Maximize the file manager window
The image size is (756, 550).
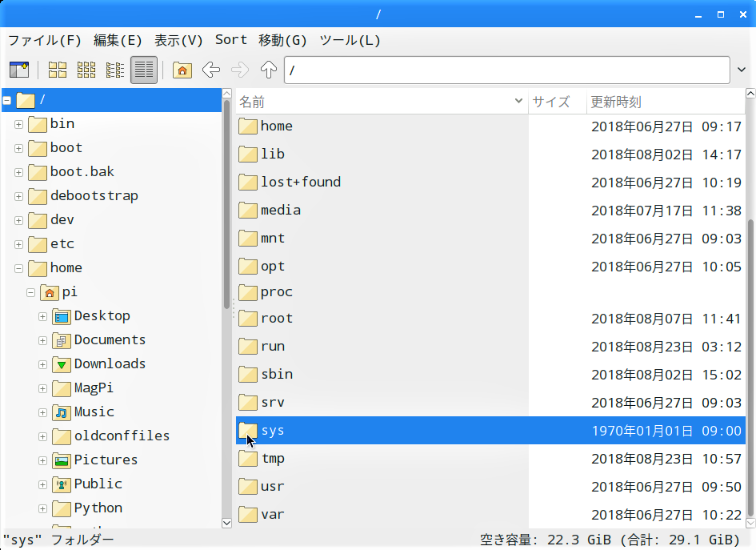721,14
